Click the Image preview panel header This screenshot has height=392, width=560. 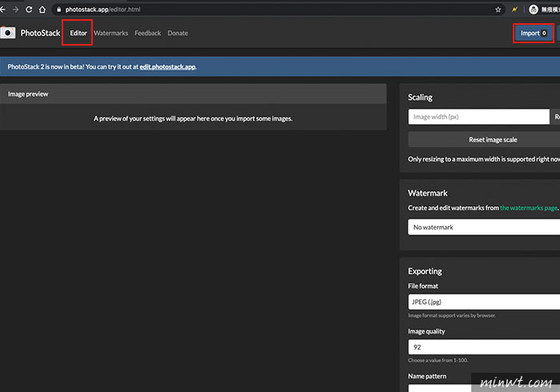(194, 94)
